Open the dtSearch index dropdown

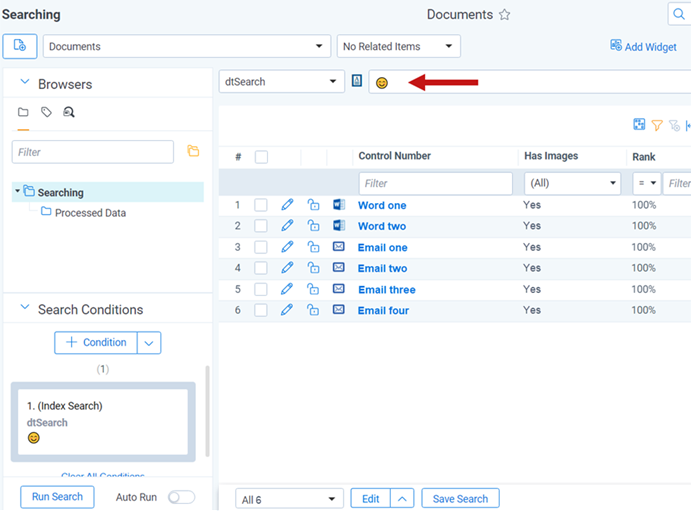coord(282,81)
